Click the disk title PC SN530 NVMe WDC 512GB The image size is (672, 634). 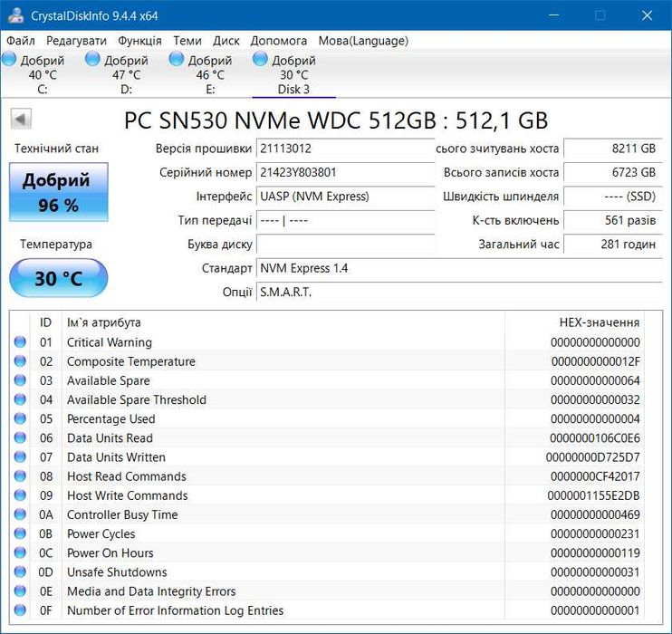[x=280, y=120]
